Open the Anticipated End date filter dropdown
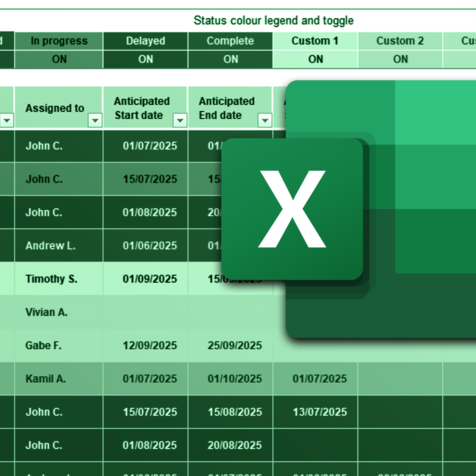Image resolution: width=476 pixels, height=476 pixels. [265, 120]
